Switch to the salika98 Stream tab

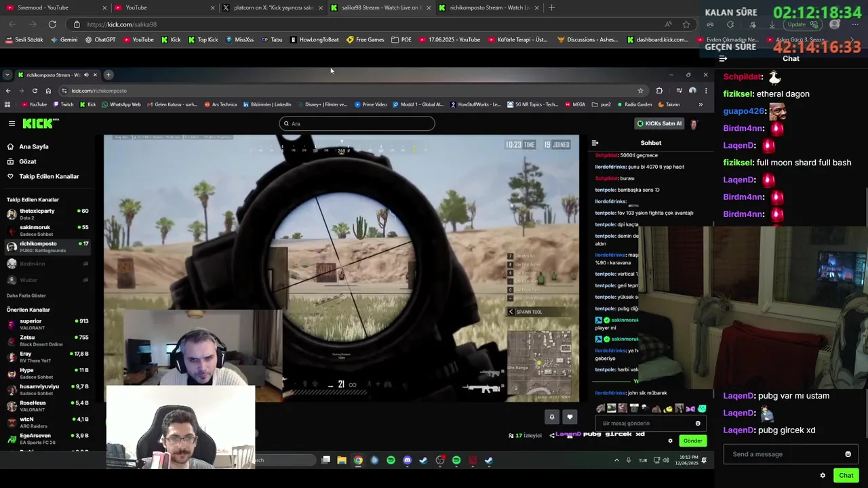tap(380, 7)
